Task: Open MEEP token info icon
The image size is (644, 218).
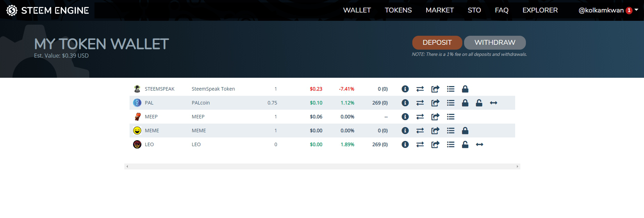Action: tap(405, 117)
